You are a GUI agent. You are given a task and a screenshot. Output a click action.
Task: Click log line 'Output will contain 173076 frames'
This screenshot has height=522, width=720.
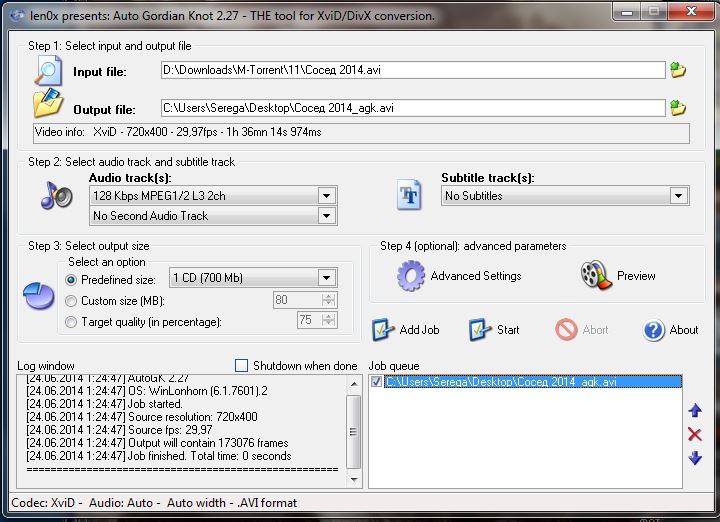(158, 443)
